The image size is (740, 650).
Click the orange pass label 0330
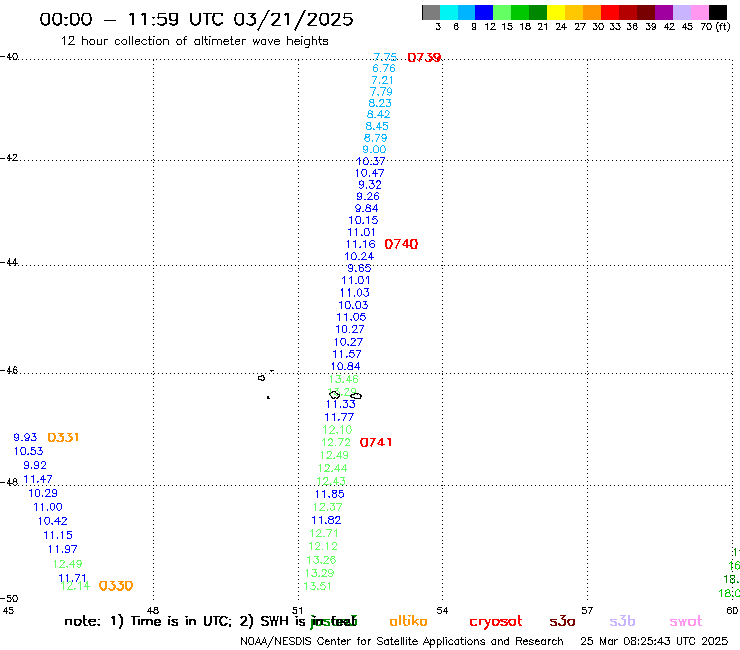pyautogui.click(x=116, y=586)
